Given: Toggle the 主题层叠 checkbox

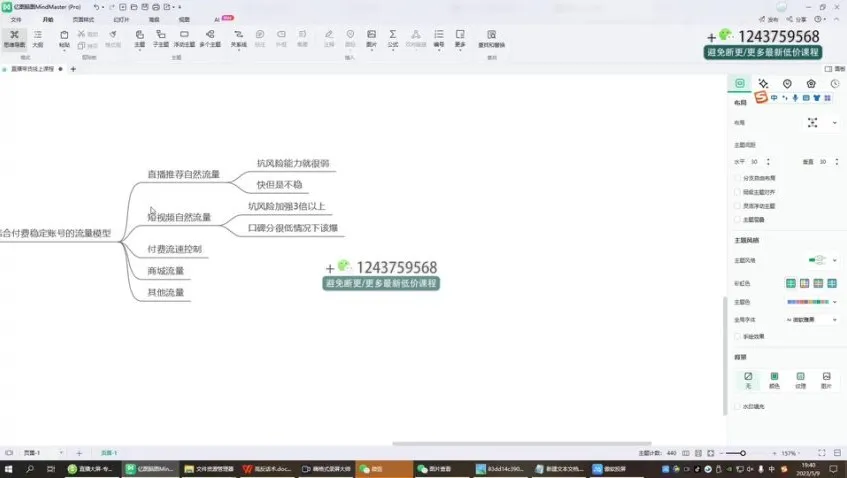Looking at the screenshot, I should tap(737, 219).
